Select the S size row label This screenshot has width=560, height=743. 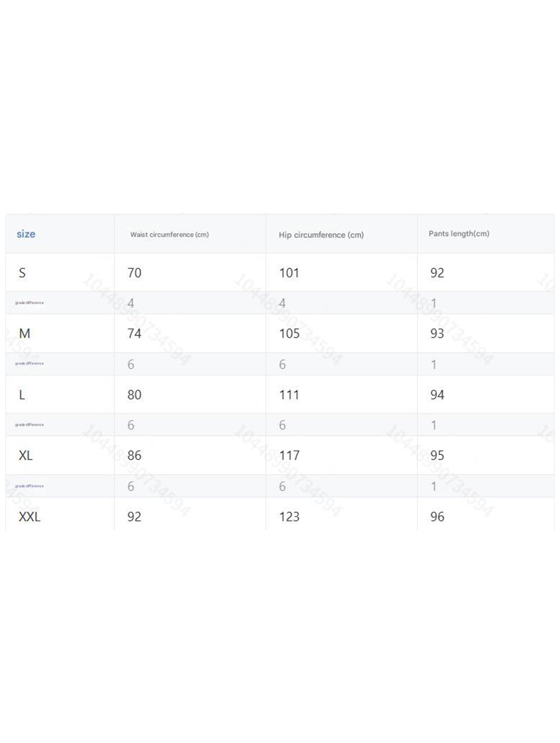[22, 273]
